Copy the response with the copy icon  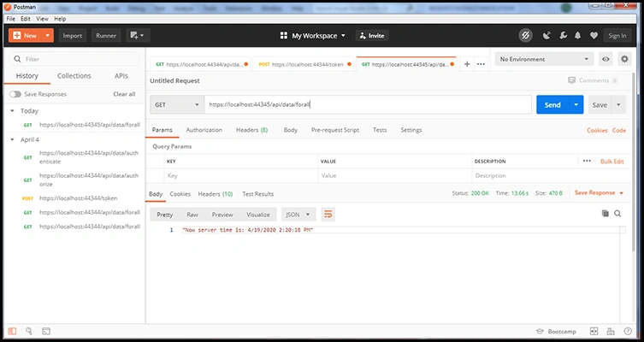click(x=605, y=214)
